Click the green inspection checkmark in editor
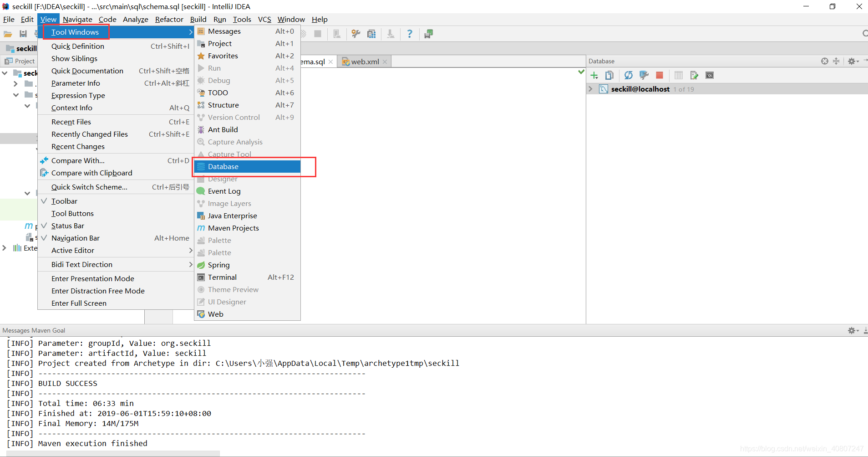Image resolution: width=868 pixels, height=457 pixels. (581, 72)
